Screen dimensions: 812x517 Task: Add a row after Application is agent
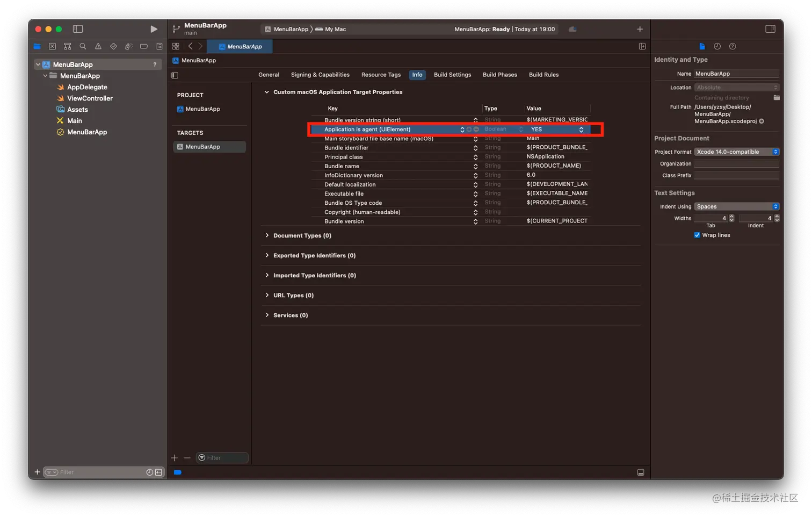pyautogui.click(x=469, y=130)
